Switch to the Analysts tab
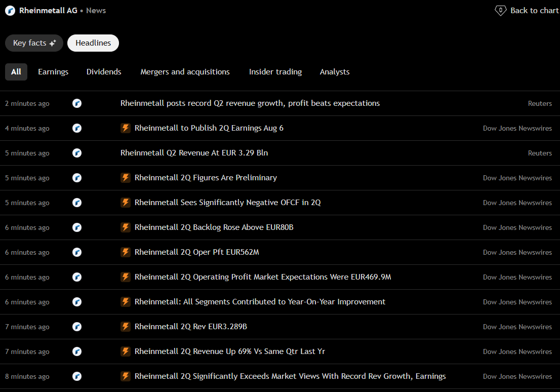This screenshot has width=560, height=392. tap(335, 72)
